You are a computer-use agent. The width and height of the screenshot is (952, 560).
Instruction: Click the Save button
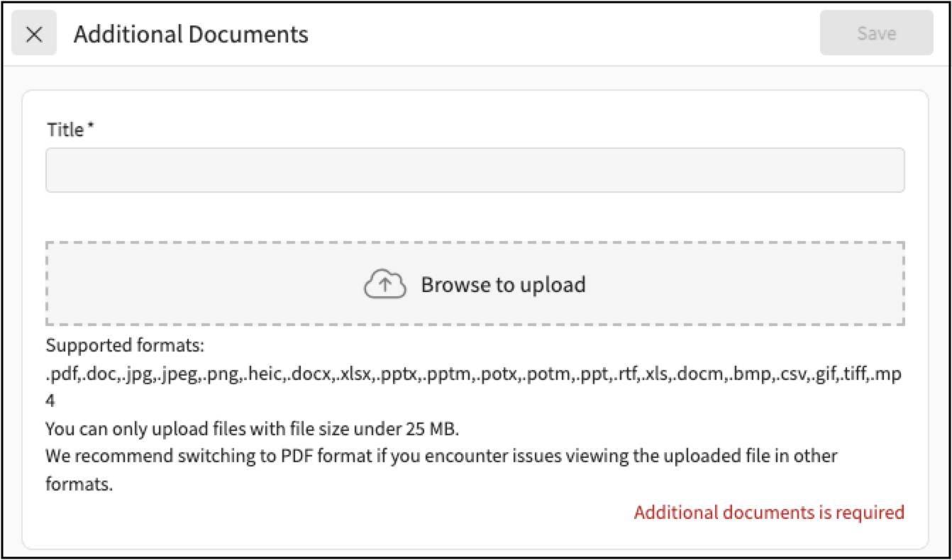point(876,33)
